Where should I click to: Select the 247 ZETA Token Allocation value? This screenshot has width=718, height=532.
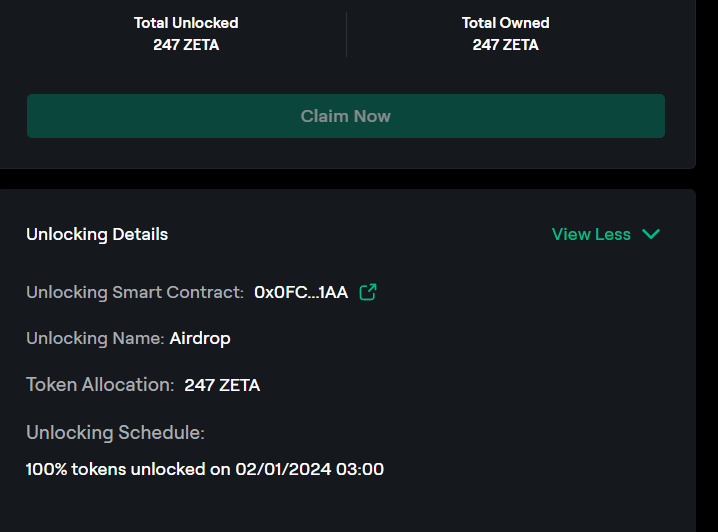click(x=222, y=385)
